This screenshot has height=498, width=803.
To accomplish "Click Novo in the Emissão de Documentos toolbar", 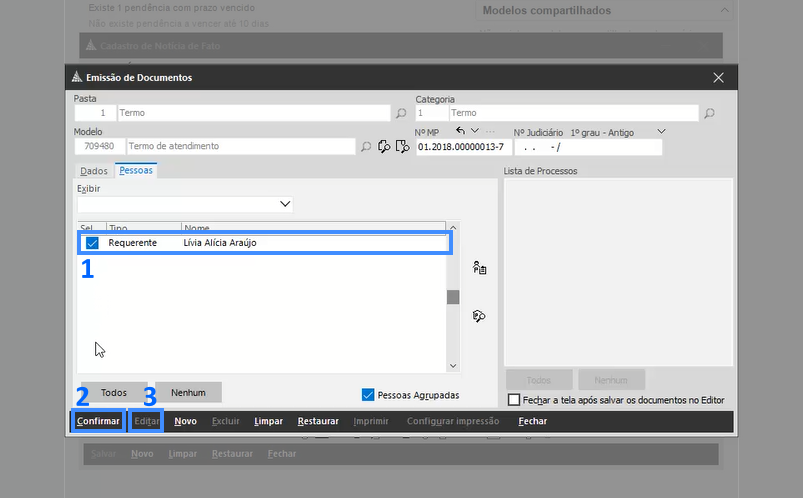I will (x=185, y=421).
